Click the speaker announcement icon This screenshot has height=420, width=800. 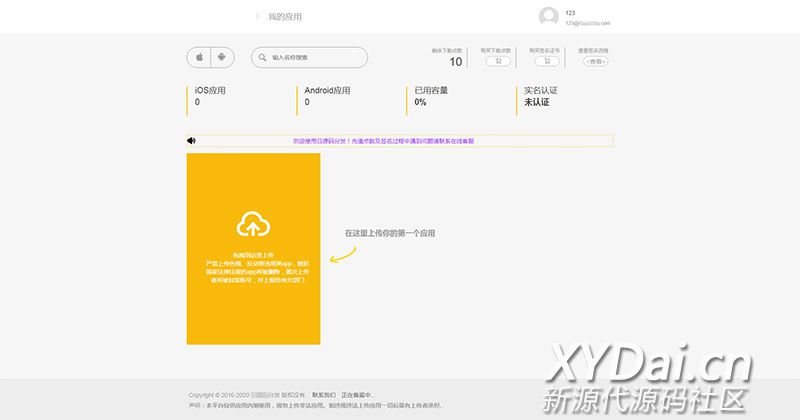click(191, 141)
